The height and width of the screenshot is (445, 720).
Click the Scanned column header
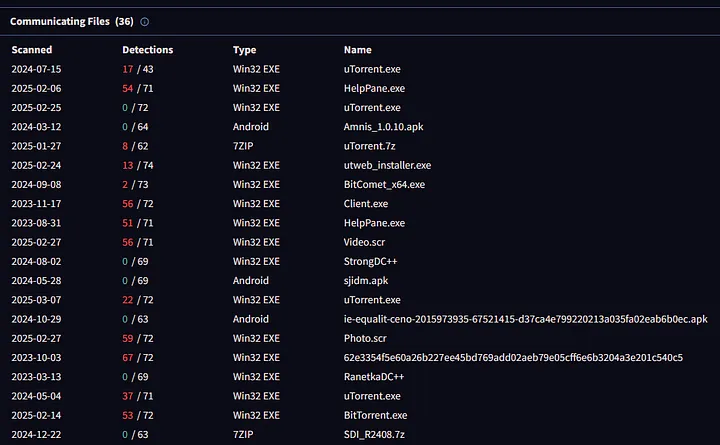(32, 50)
